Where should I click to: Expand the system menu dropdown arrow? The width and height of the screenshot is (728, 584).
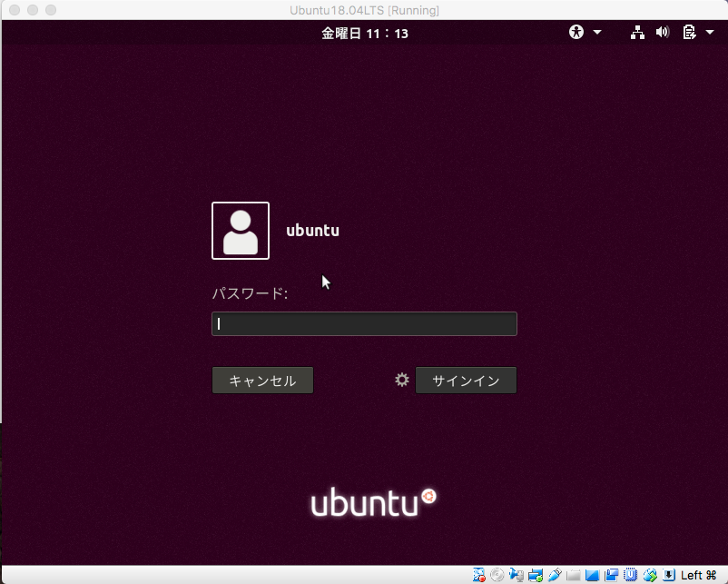pos(710,33)
